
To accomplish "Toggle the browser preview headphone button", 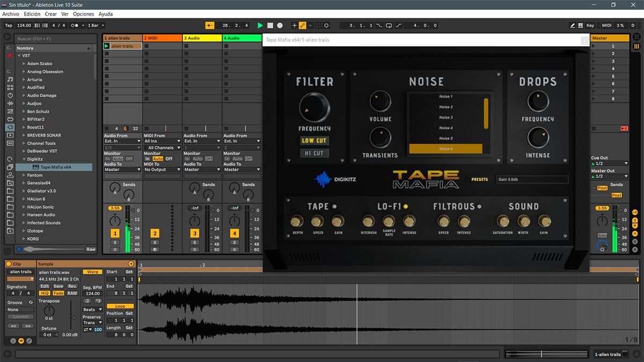I will (x=19, y=249).
